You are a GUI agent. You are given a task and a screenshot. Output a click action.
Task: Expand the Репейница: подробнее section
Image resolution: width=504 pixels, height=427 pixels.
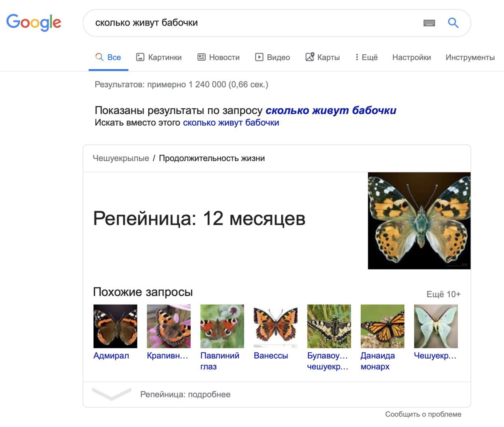pyautogui.click(x=185, y=394)
